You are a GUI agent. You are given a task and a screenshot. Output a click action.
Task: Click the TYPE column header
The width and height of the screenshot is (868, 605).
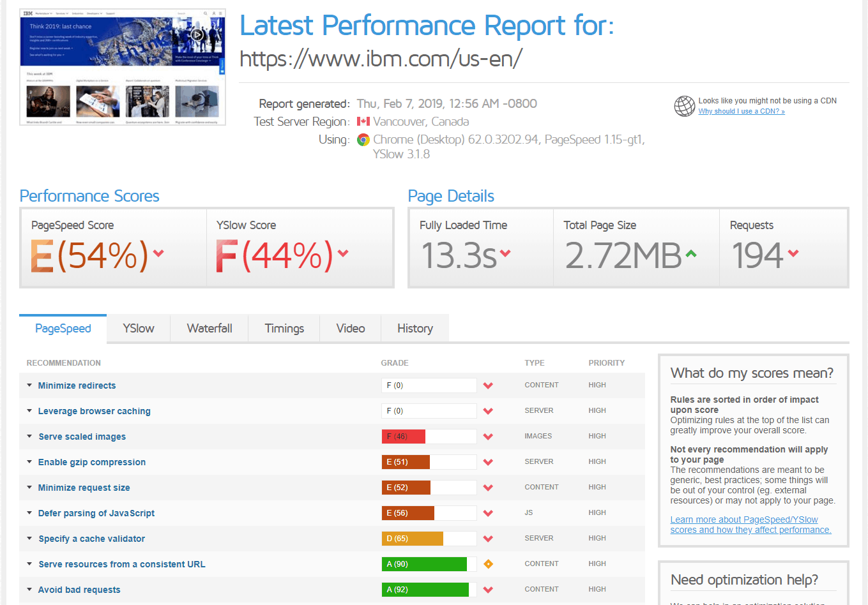click(535, 363)
